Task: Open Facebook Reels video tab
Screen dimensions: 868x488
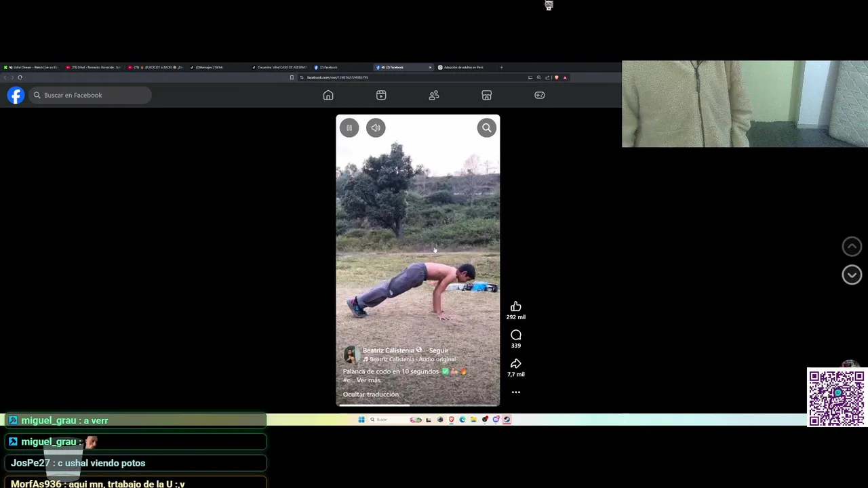Action: pos(381,96)
